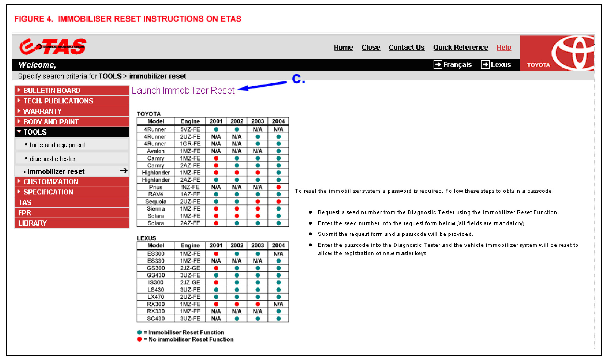Click the Français arrow icon
The image size is (610, 364).
[438, 65]
